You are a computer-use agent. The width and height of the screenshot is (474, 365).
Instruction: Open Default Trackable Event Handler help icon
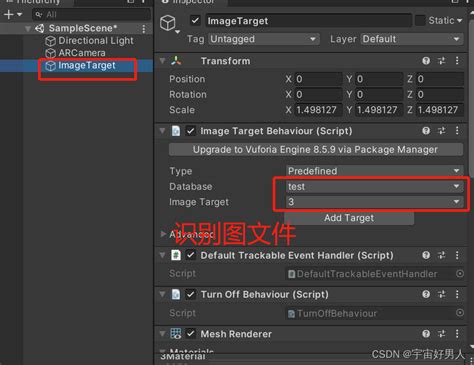(x=426, y=255)
